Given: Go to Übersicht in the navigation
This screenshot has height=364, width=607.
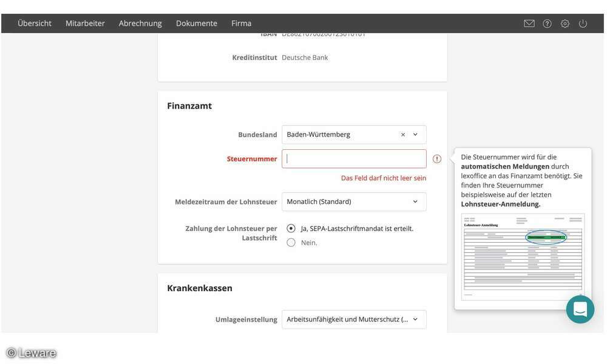Looking at the screenshot, I should click(33, 22).
